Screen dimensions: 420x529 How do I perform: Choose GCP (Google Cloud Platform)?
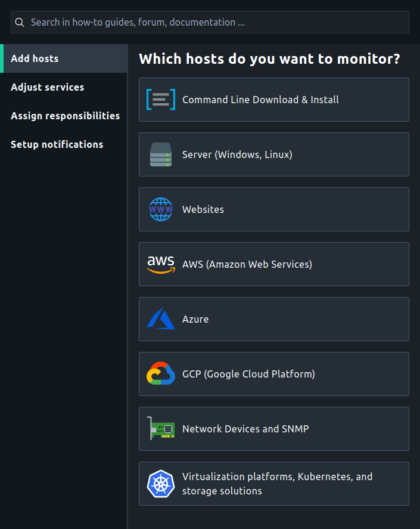click(273, 374)
